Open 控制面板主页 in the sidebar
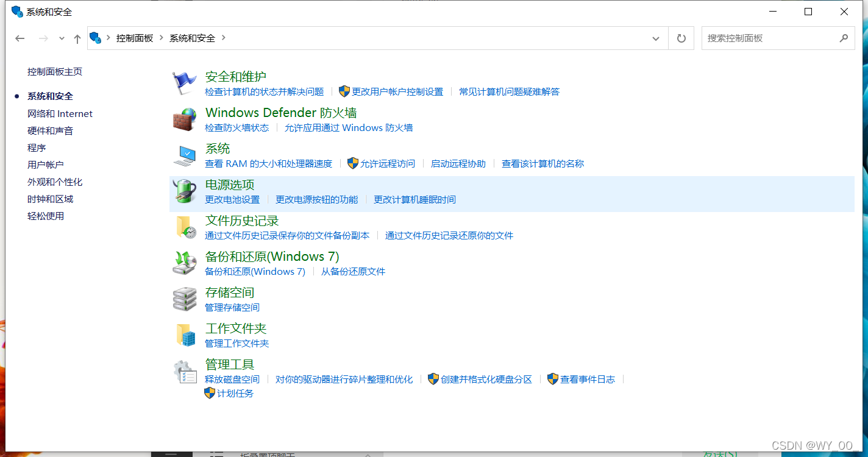868x457 pixels. point(55,71)
